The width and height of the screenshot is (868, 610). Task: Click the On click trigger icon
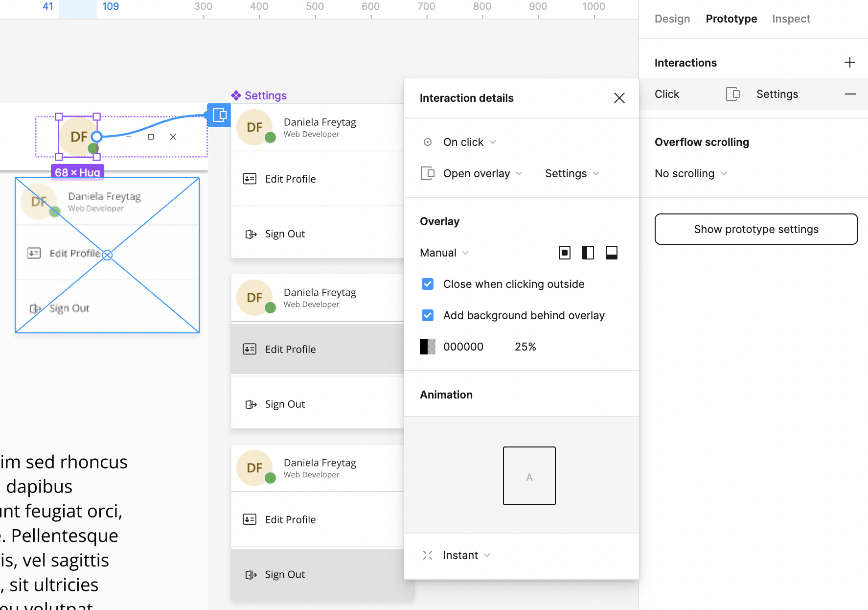[428, 142]
